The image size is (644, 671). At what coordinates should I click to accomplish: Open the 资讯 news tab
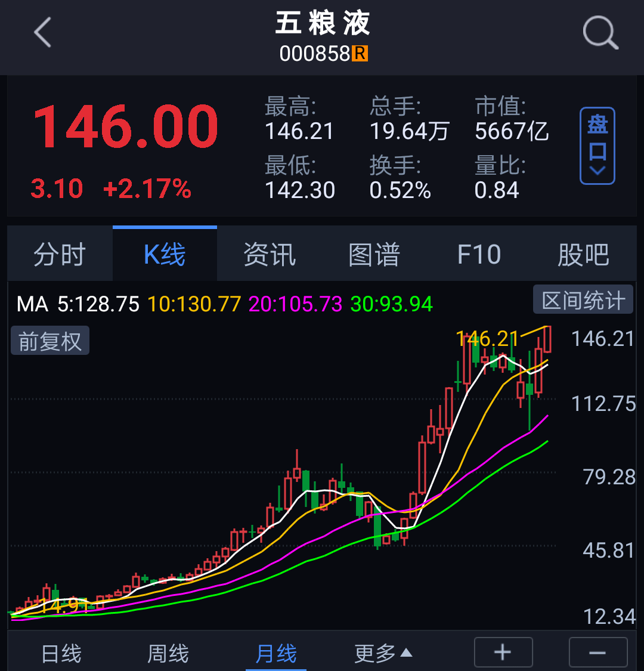click(270, 254)
